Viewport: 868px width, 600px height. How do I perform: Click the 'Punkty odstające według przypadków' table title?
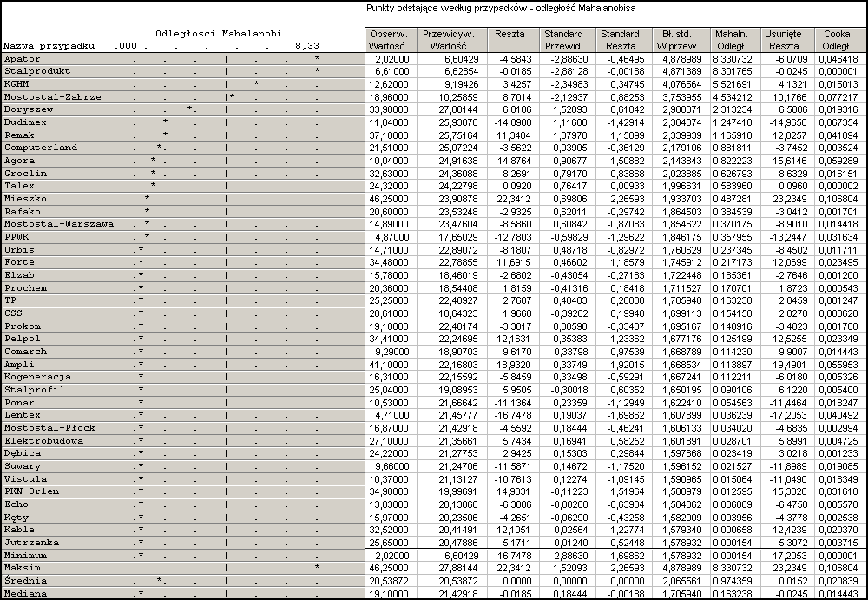tap(501, 9)
